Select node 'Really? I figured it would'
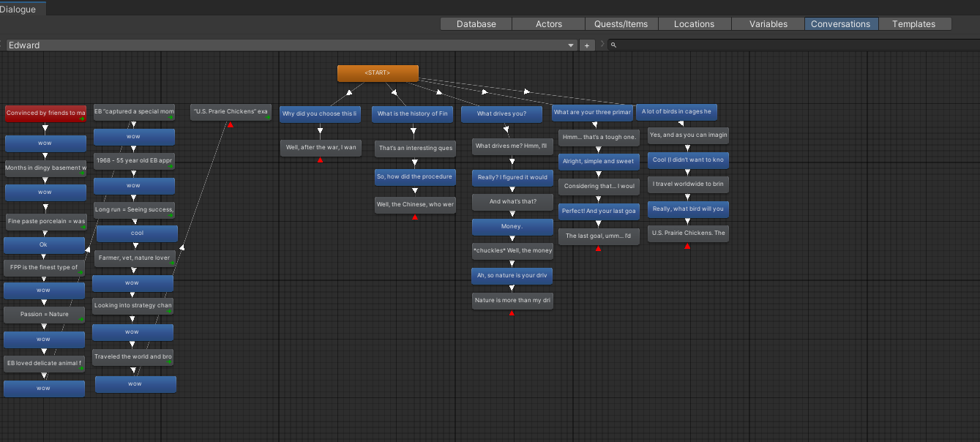980x442 pixels. pos(512,178)
